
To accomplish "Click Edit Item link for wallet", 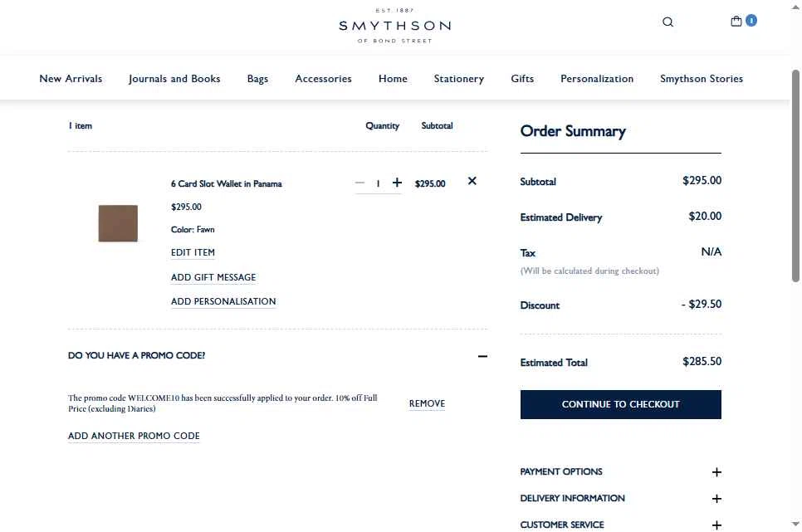I will point(193,252).
